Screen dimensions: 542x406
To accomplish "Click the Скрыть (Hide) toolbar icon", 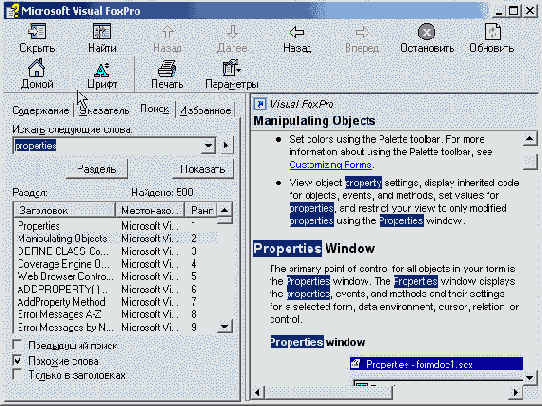I will pos(37,32).
